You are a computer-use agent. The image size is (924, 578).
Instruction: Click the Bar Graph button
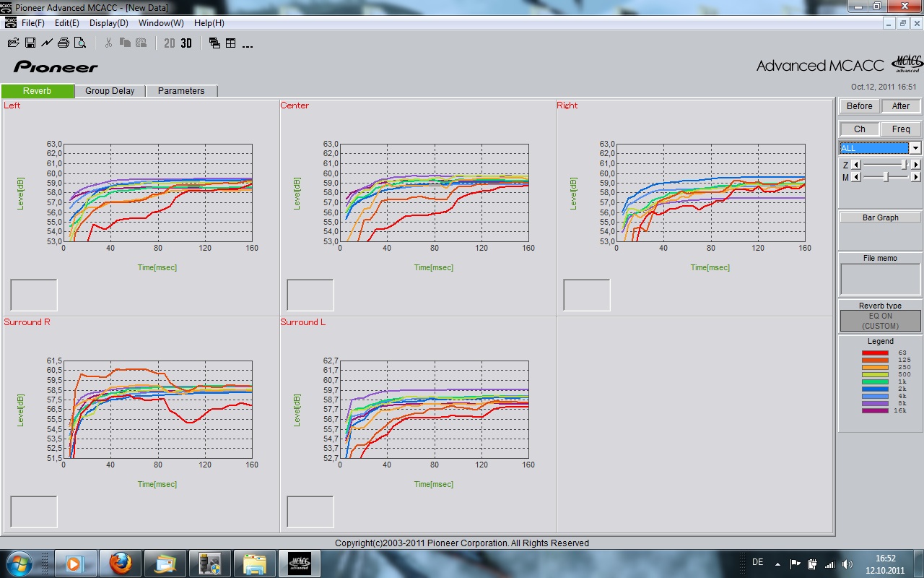880,217
